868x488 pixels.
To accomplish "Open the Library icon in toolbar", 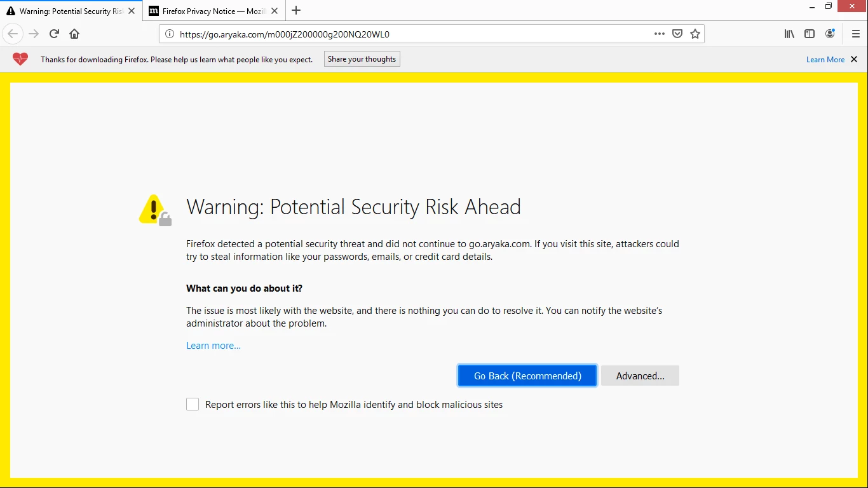I will pyautogui.click(x=789, y=34).
